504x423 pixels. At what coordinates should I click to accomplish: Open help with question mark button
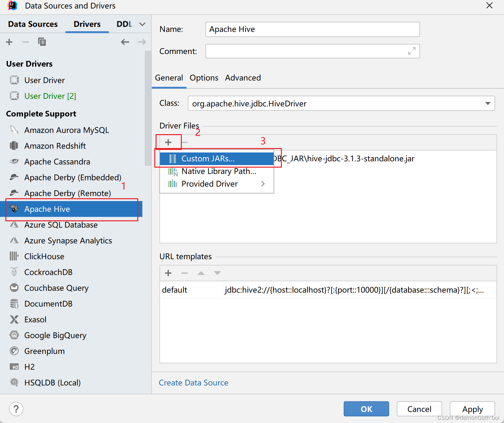[16, 409]
